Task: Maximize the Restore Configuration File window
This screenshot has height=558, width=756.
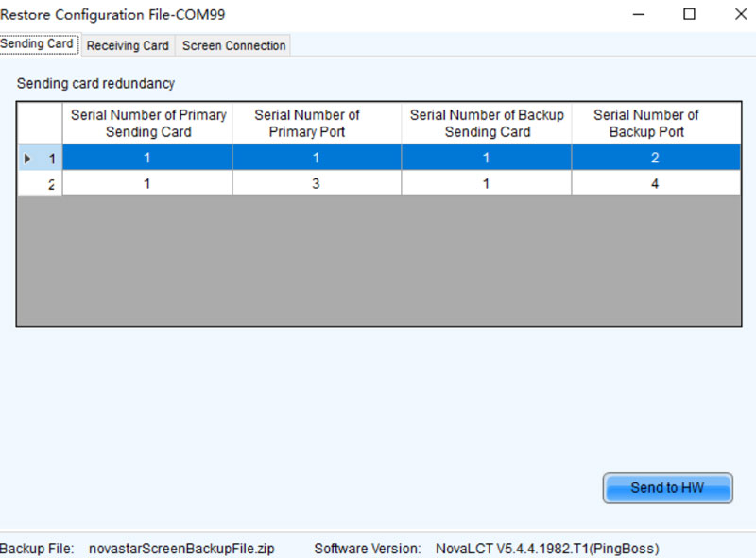Action: [689, 14]
